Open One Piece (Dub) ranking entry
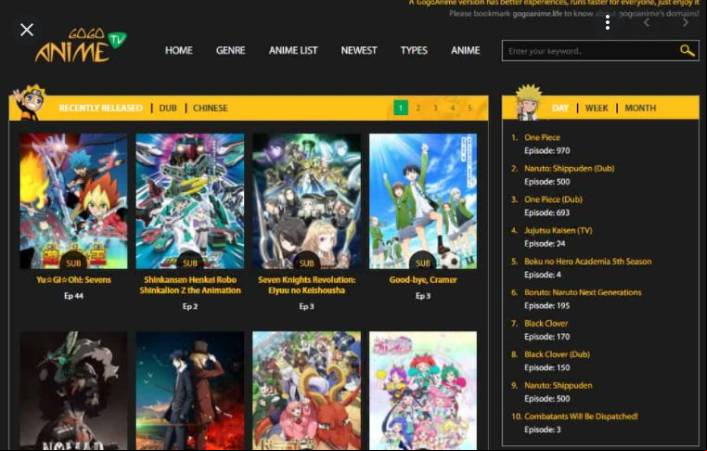The width and height of the screenshot is (707, 451). [x=553, y=199]
